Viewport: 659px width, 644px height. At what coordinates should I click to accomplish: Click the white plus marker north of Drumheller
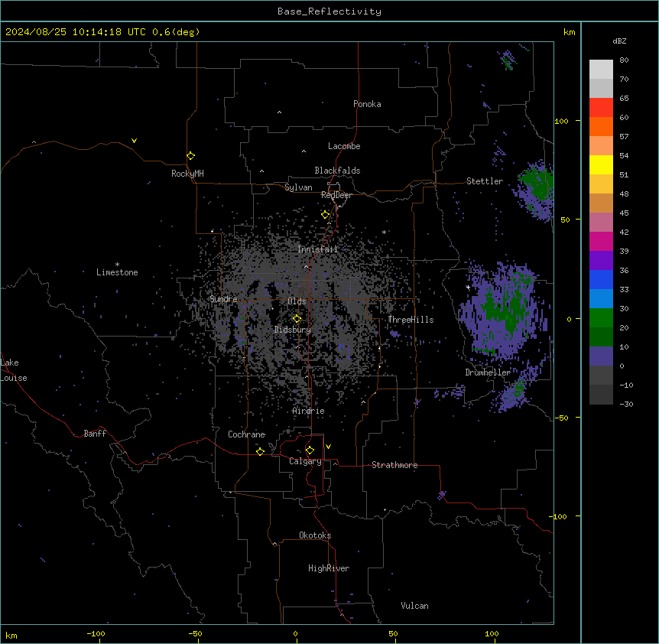tap(468, 287)
